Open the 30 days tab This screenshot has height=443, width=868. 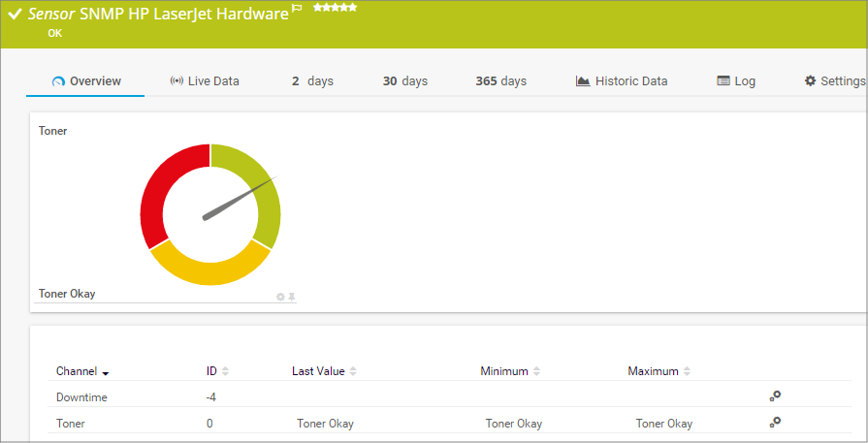tap(404, 81)
